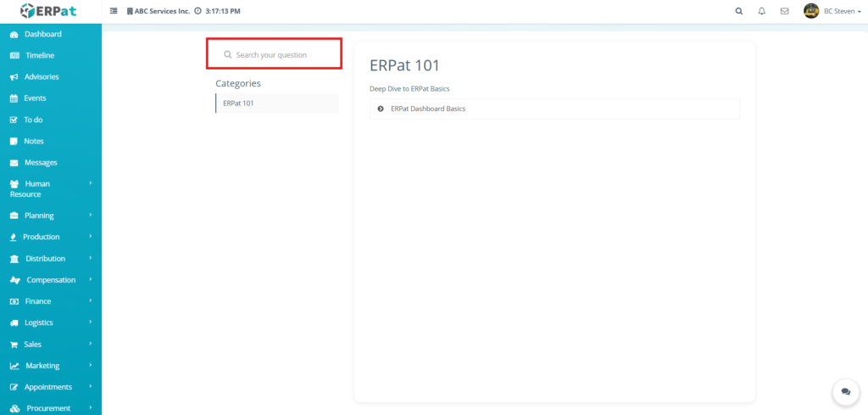Click the Finance money icon

(15, 301)
